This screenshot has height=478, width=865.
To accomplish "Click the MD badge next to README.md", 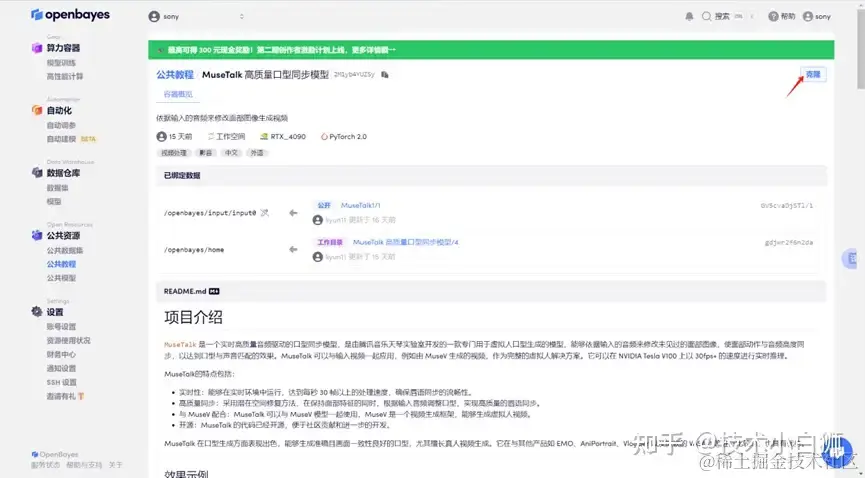I will tap(214, 291).
